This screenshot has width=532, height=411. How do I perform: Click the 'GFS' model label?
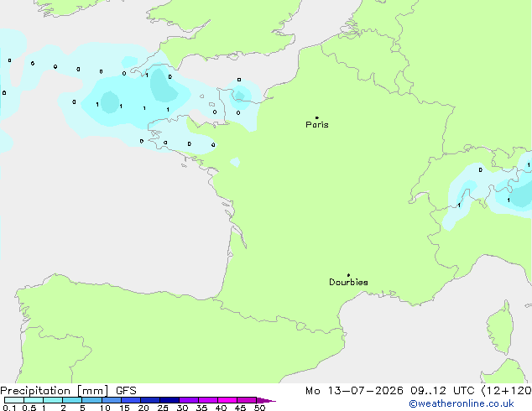tap(126, 391)
